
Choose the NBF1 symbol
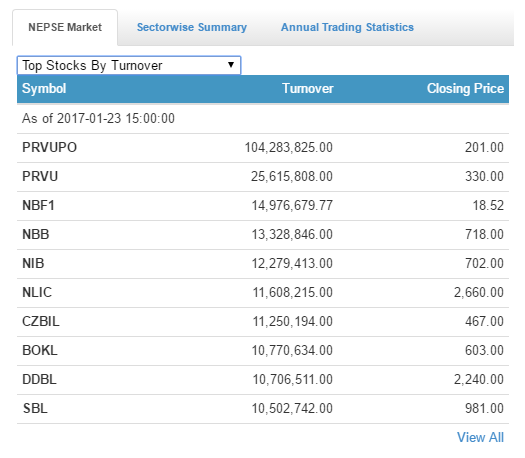coord(38,205)
